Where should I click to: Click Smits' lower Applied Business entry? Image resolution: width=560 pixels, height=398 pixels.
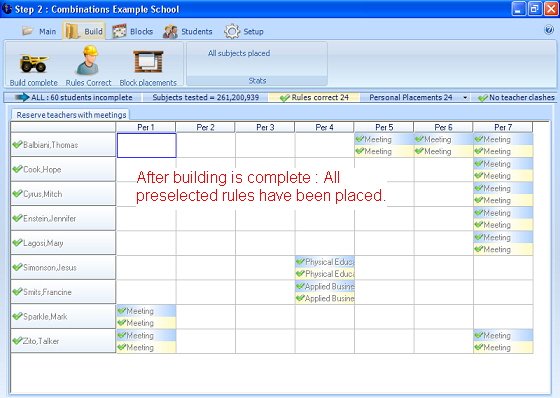pyautogui.click(x=325, y=298)
